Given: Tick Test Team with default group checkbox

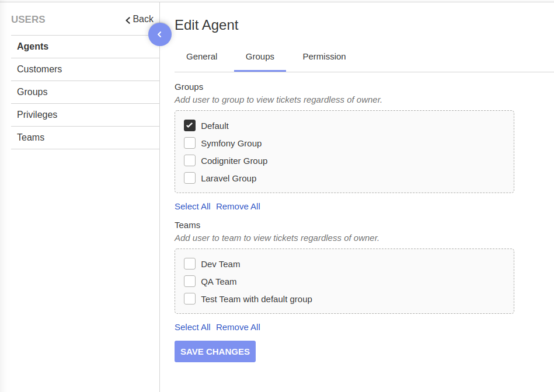Looking at the screenshot, I should click(x=190, y=299).
